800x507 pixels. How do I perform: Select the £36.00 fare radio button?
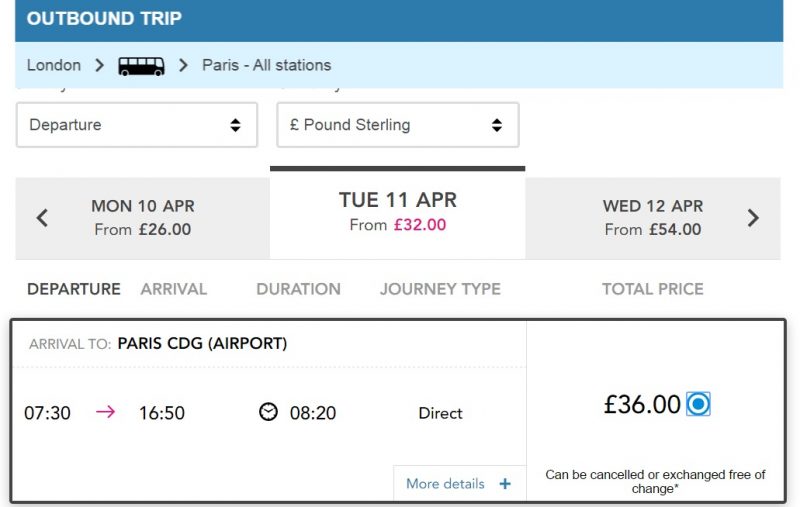pos(698,404)
